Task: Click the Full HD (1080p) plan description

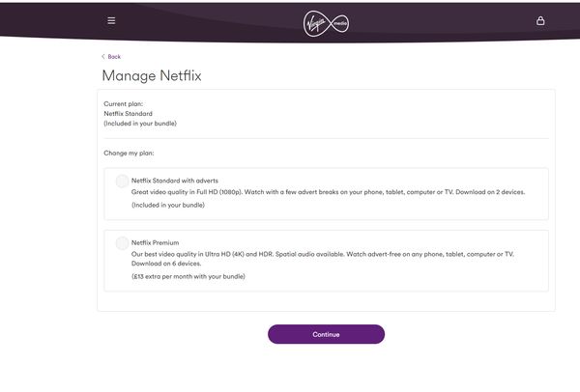Action: point(329,192)
